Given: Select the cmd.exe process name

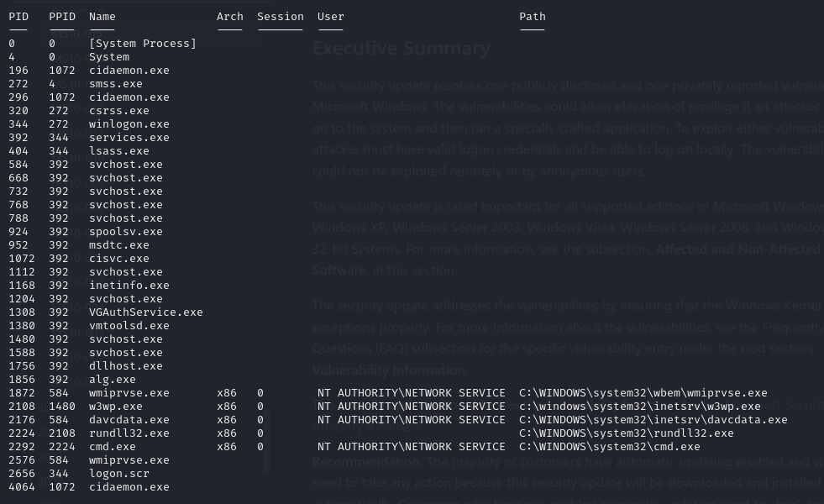Looking at the screenshot, I should 113,447.
